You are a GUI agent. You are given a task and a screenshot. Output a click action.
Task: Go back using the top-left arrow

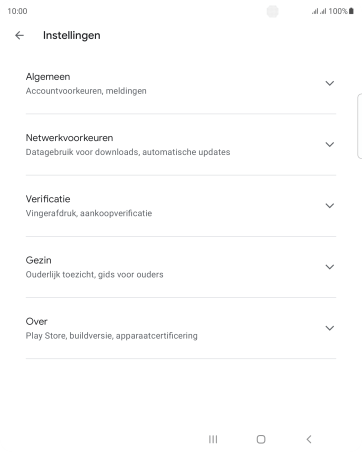(x=19, y=35)
